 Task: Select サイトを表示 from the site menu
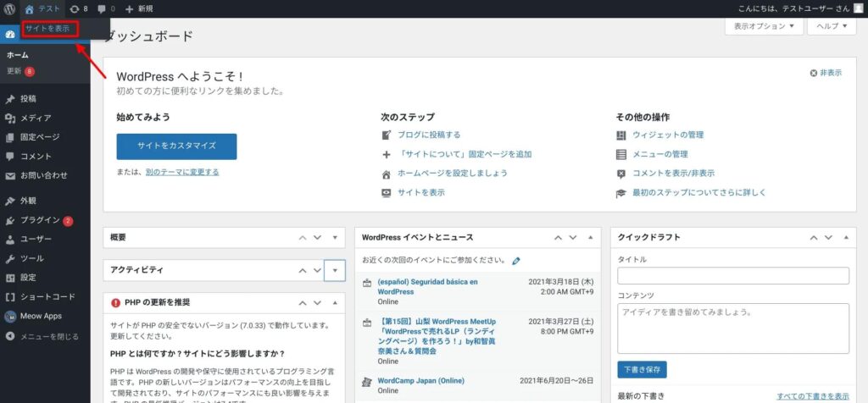click(x=48, y=29)
